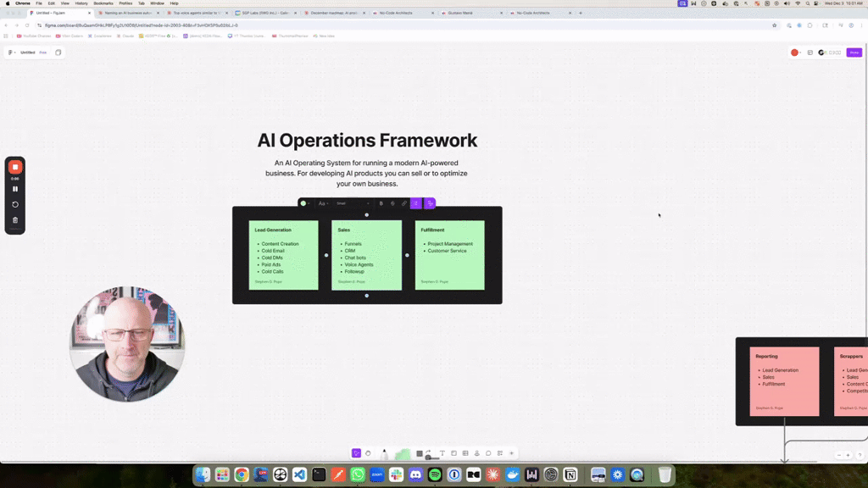Open the sticky color picker dropdown
This screenshot has height=488, width=868.
(x=305, y=203)
